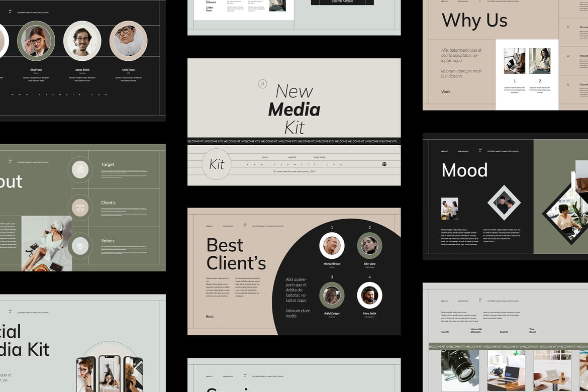
Task: Click small diamond-framed photo on Mood slide
Action: click(x=504, y=203)
